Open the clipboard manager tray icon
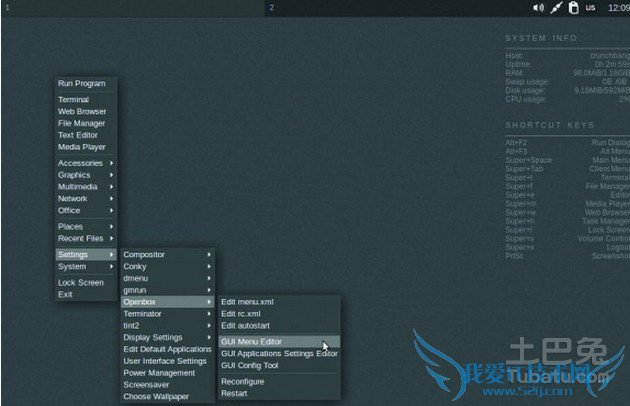The width and height of the screenshot is (630, 406). (x=573, y=8)
